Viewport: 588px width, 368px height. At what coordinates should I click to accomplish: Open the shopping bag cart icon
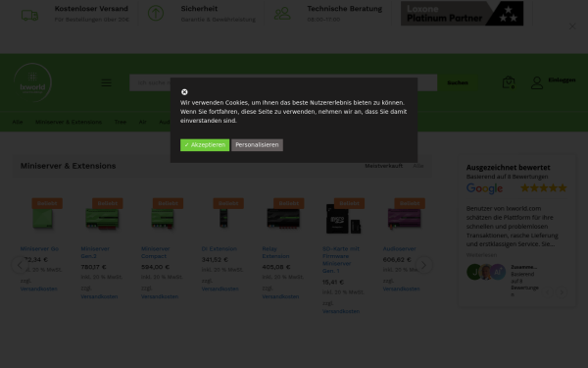pos(509,82)
